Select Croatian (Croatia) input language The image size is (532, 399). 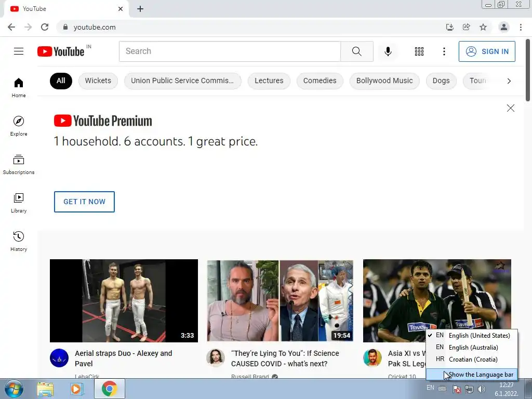point(472,360)
